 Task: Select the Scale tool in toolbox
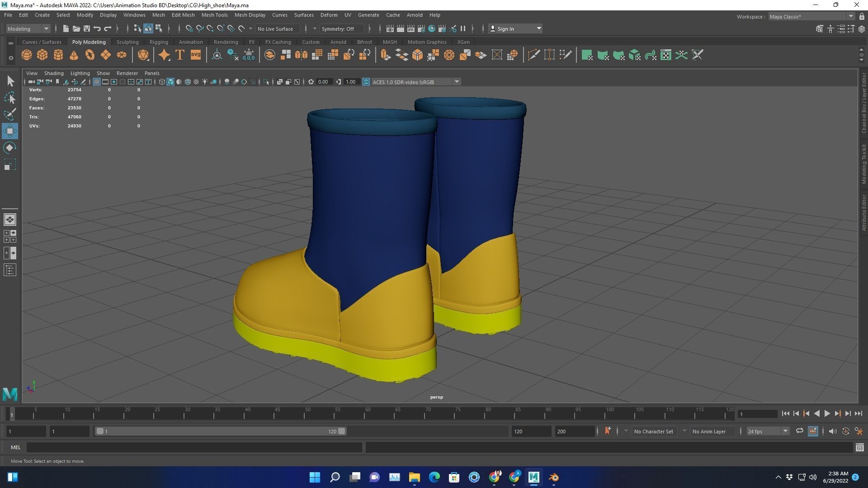tap(10, 164)
